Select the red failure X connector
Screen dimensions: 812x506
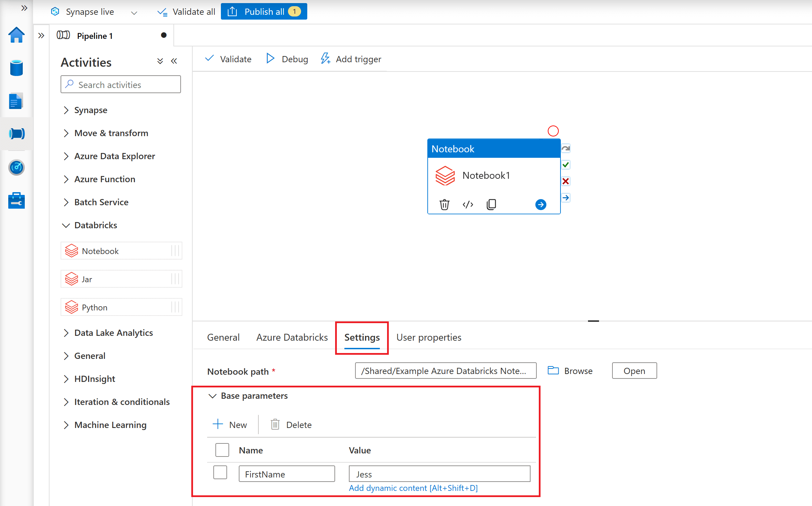pos(566,181)
